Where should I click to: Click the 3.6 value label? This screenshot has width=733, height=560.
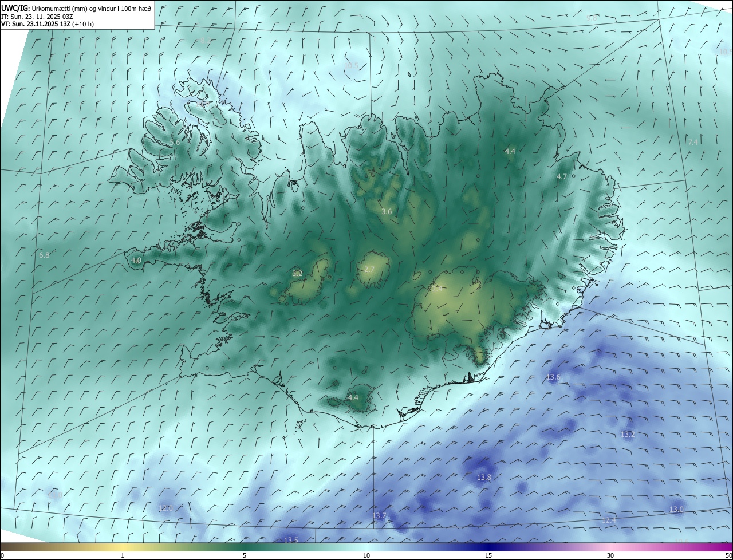[387, 212]
